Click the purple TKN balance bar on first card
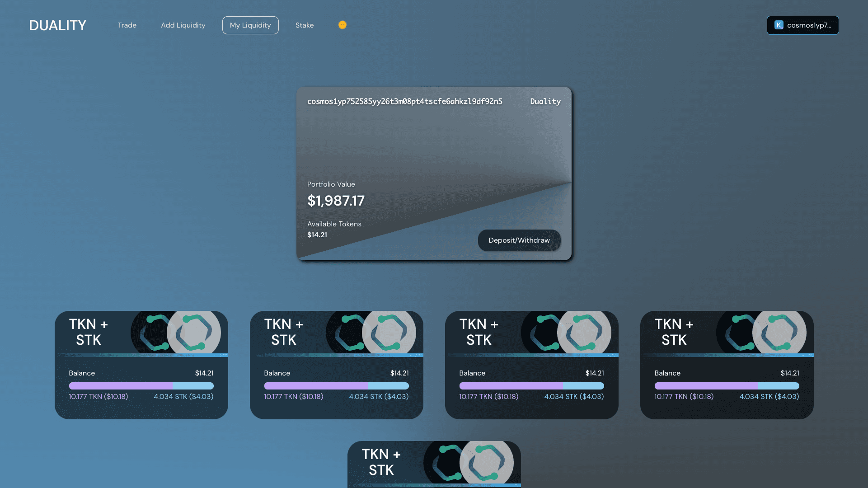 click(x=121, y=386)
